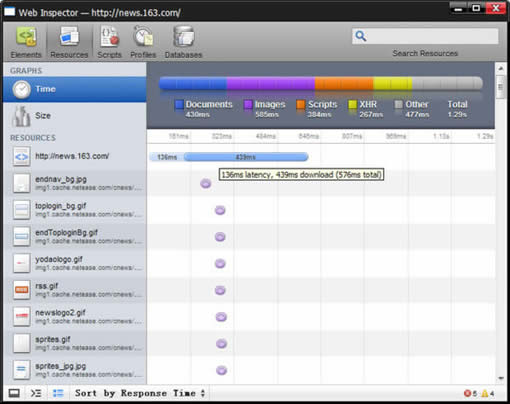Select the Size graph
This screenshot has width=510, height=404.
[x=75, y=116]
